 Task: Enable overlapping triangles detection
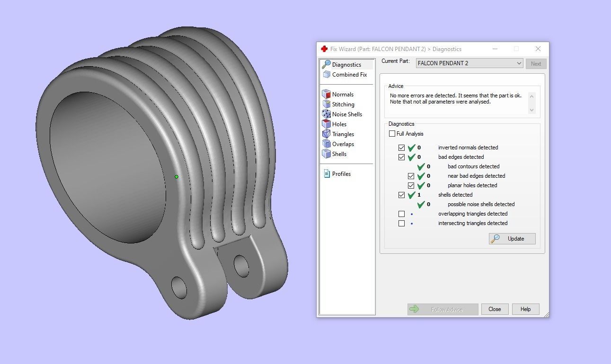[401, 214]
